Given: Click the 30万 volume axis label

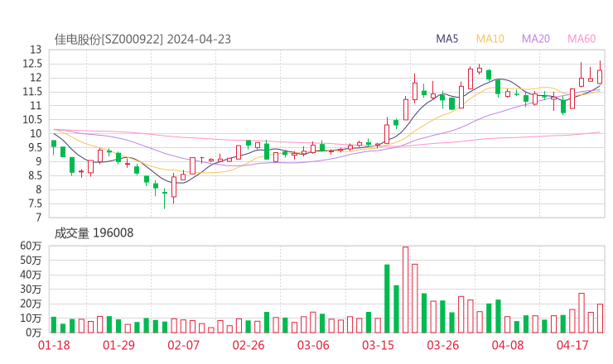Looking at the screenshot, I should pyautogui.click(x=31, y=289).
